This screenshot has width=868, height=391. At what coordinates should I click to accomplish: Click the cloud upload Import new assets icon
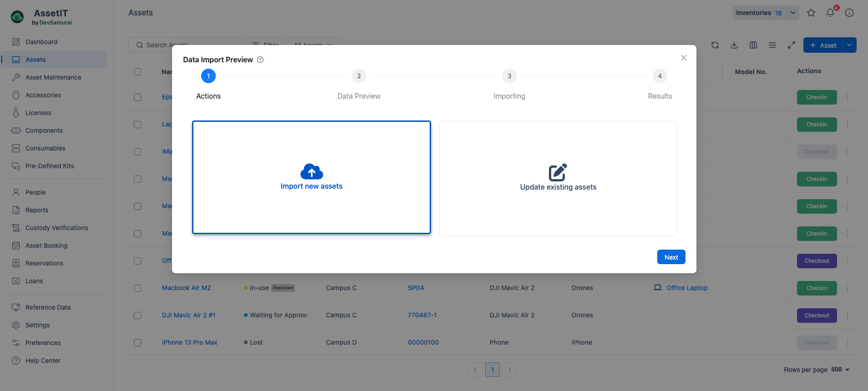coord(311,171)
